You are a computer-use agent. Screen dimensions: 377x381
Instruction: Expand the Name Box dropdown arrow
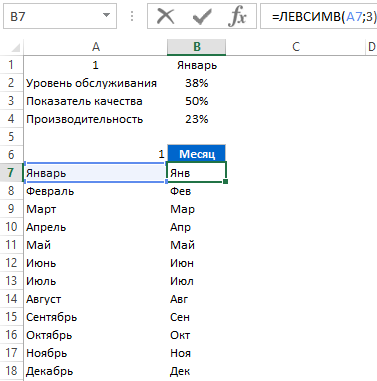[106, 15]
